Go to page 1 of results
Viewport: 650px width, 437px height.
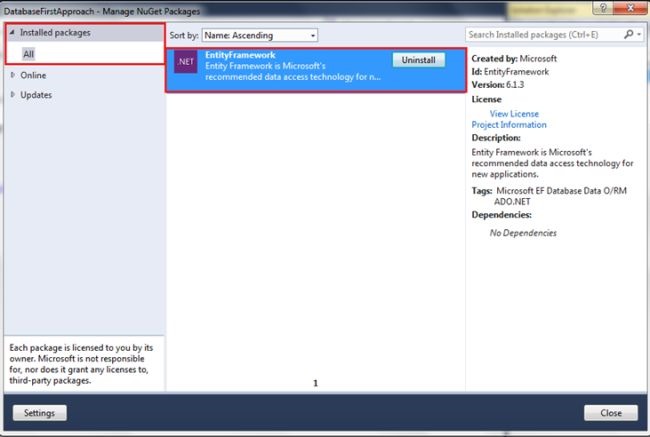[x=315, y=383]
